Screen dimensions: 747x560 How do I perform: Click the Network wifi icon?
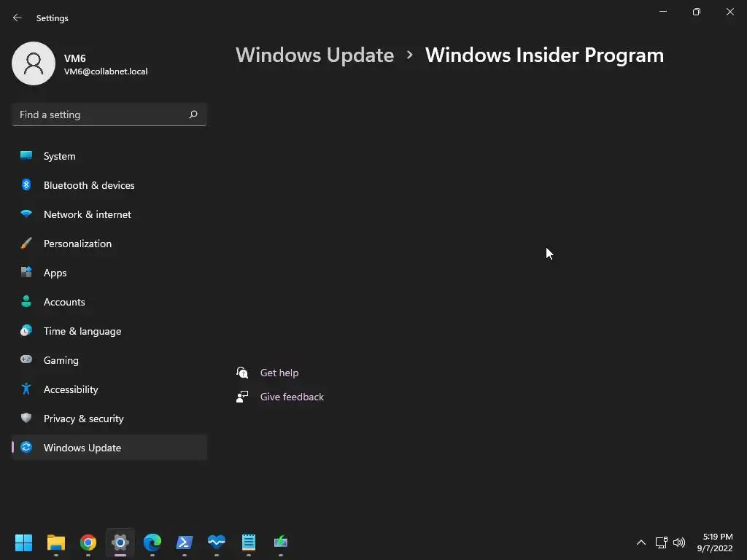point(26,214)
